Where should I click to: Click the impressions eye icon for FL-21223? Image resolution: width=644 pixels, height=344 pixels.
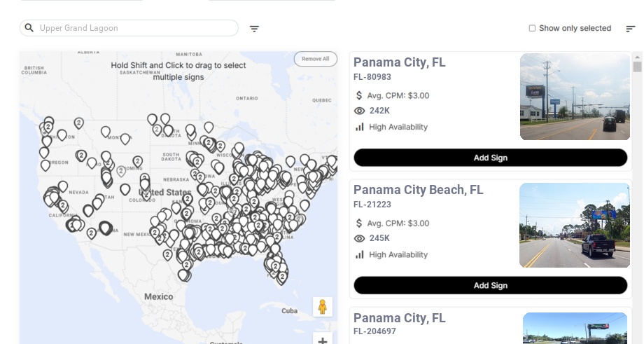[x=360, y=238]
